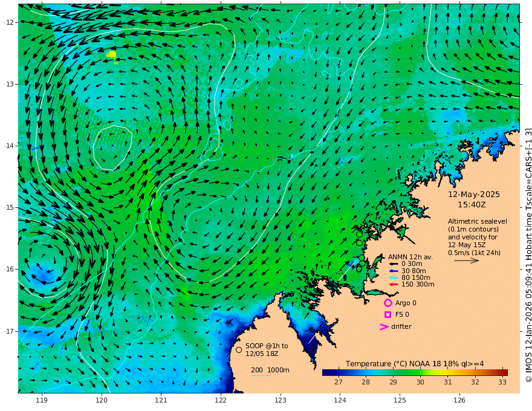Click the '12/05 18Z' label

[x=262, y=354]
